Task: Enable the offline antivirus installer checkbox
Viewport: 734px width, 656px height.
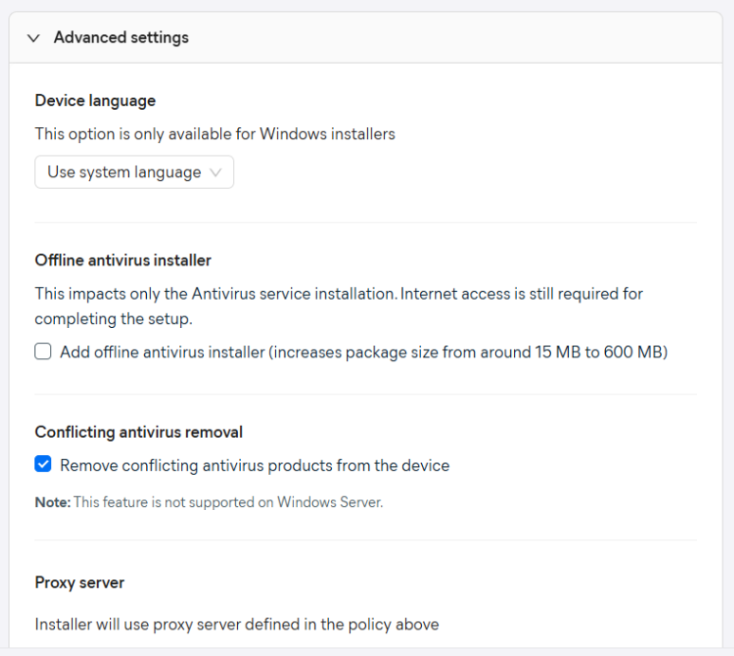Action: [43, 352]
